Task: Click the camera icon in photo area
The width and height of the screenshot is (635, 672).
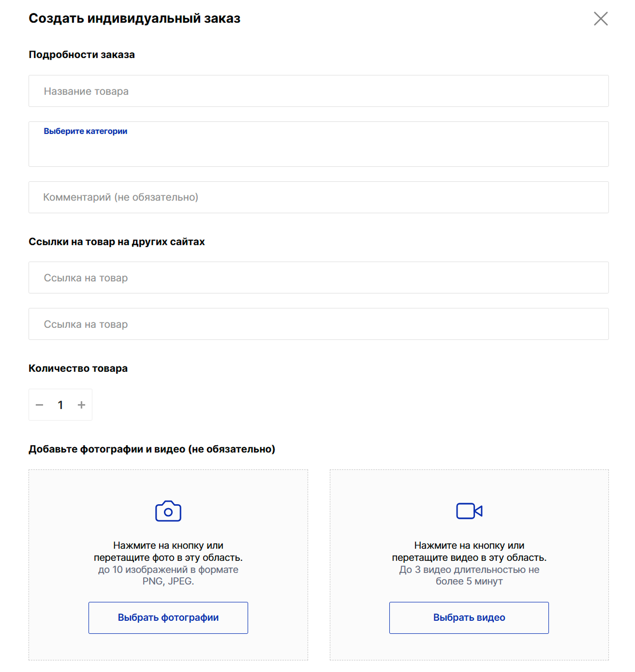Action: (x=168, y=511)
